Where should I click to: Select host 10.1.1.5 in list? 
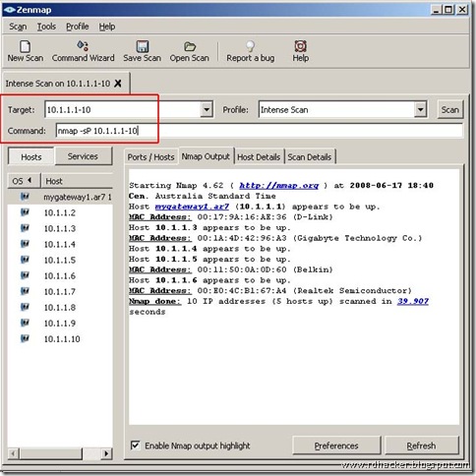(x=60, y=260)
